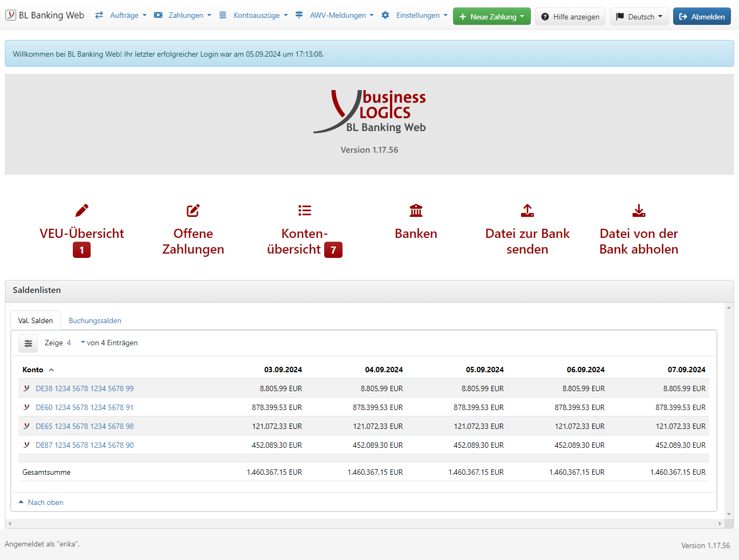Open Datei zur Bank senden
The image size is (739, 560).
tap(528, 241)
